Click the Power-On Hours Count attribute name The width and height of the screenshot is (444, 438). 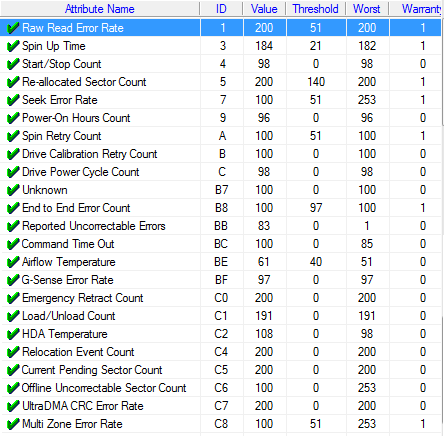(76, 118)
